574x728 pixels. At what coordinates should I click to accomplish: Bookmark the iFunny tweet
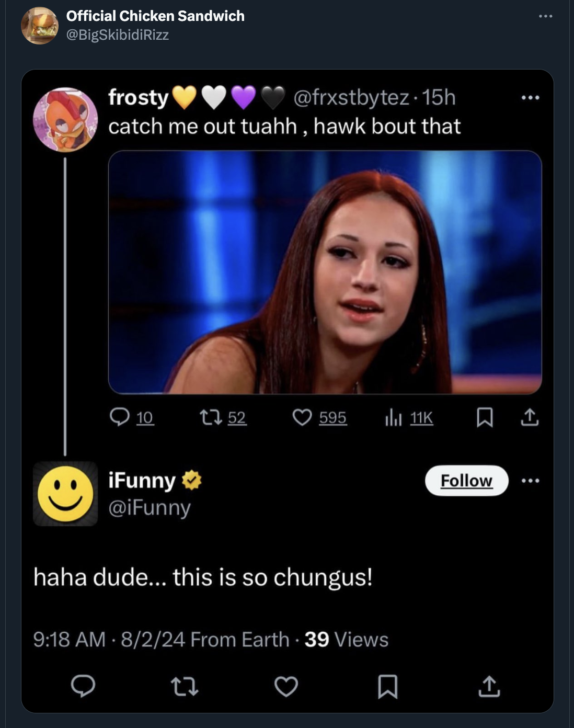coord(387,686)
